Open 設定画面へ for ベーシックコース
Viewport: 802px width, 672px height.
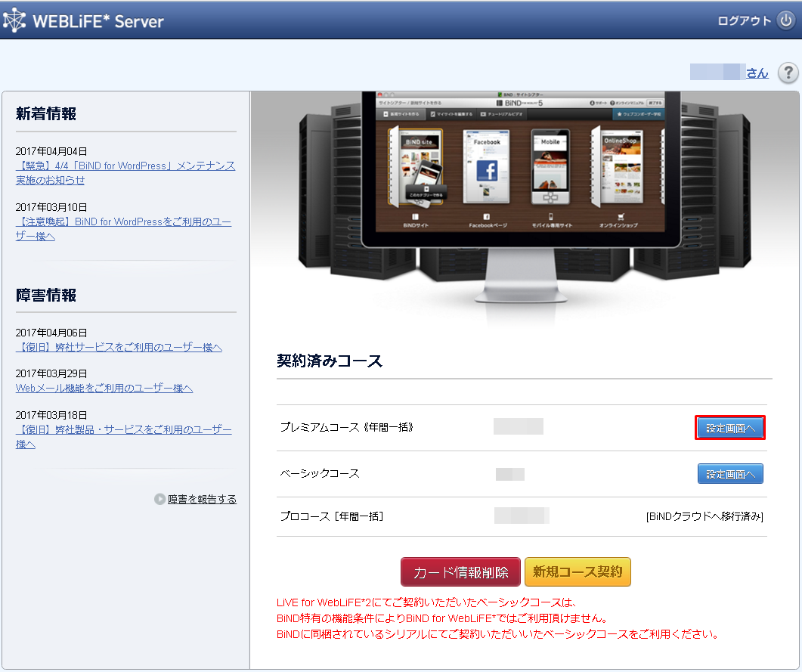[730, 474]
